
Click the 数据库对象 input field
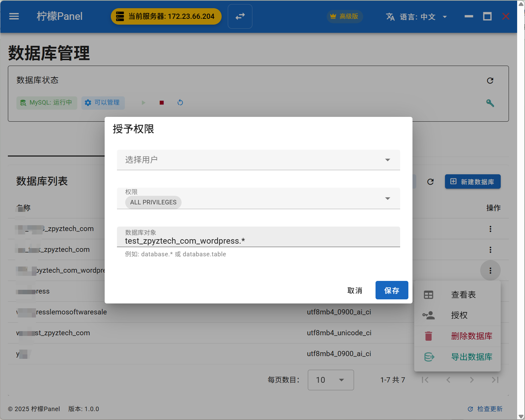(x=258, y=241)
